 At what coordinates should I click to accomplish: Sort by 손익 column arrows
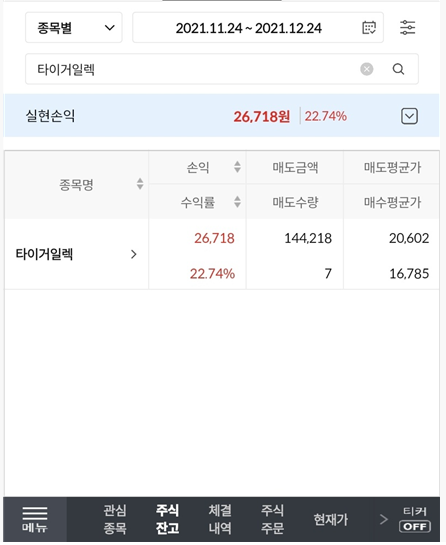click(x=237, y=167)
